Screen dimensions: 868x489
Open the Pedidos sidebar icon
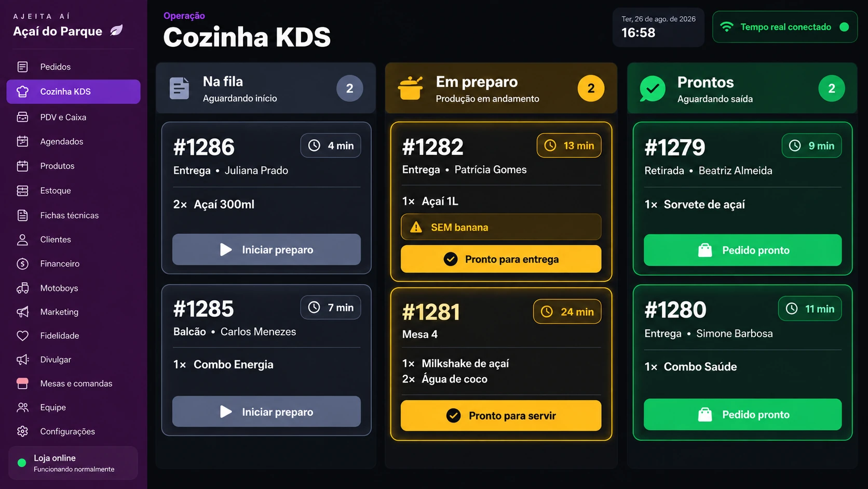pyautogui.click(x=22, y=67)
